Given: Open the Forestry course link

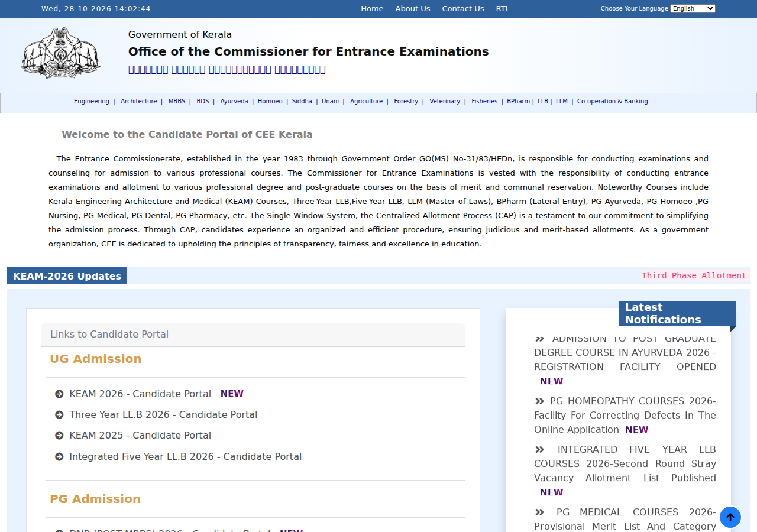Looking at the screenshot, I should click(406, 102).
